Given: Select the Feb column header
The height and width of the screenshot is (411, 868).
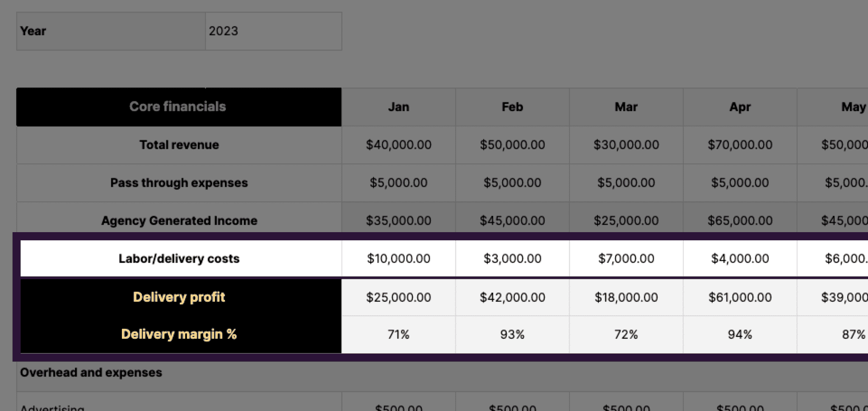Looking at the screenshot, I should 512,107.
